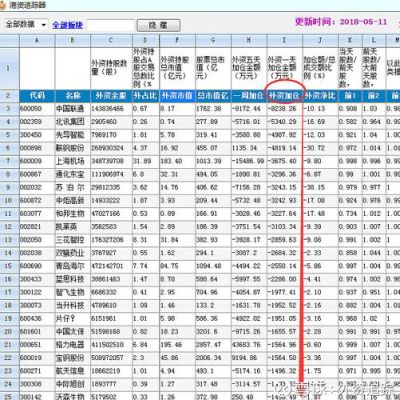Select the 外资持股数量（股） description cell
This screenshot has width=400, height=400.
111,68
